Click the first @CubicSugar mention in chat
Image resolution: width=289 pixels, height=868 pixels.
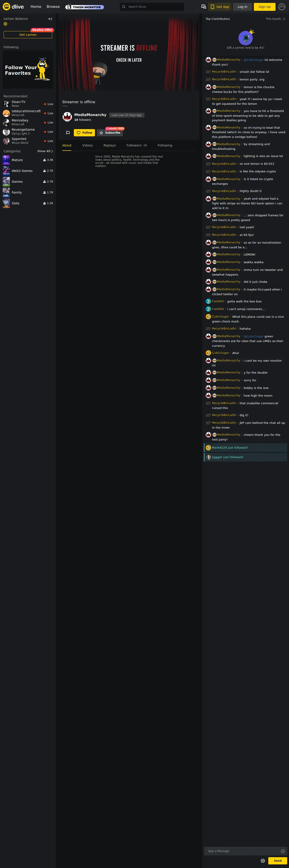click(253, 60)
